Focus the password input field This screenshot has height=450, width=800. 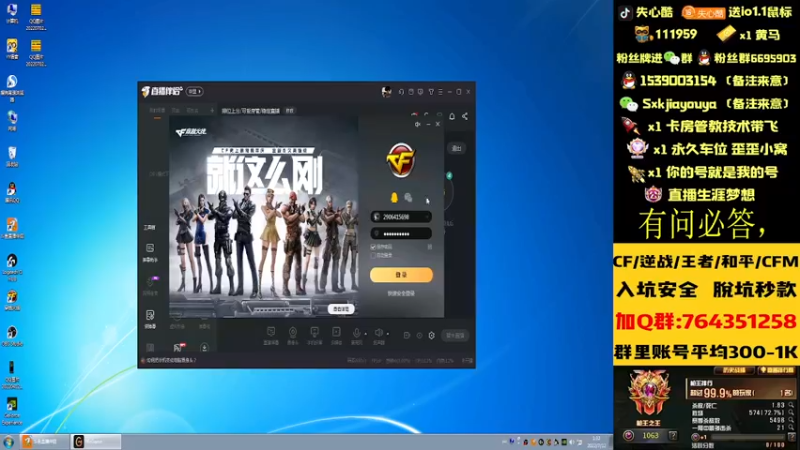pos(401,234)
